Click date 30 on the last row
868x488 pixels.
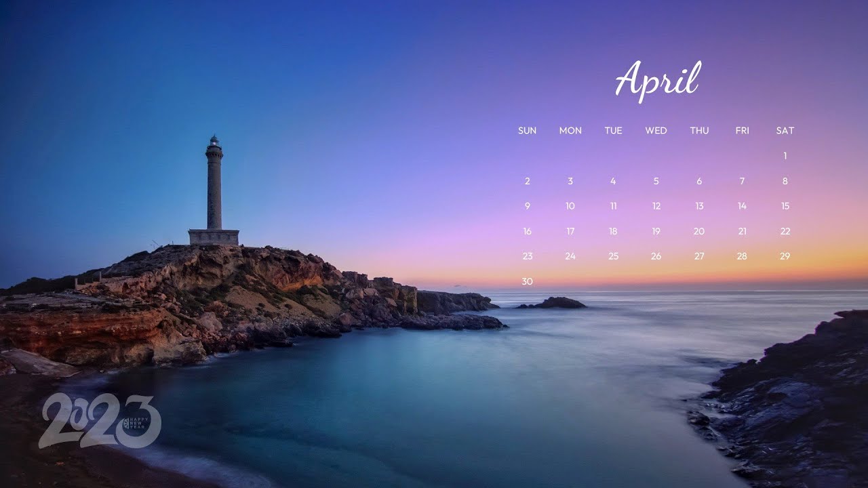(x=527, y=281)
